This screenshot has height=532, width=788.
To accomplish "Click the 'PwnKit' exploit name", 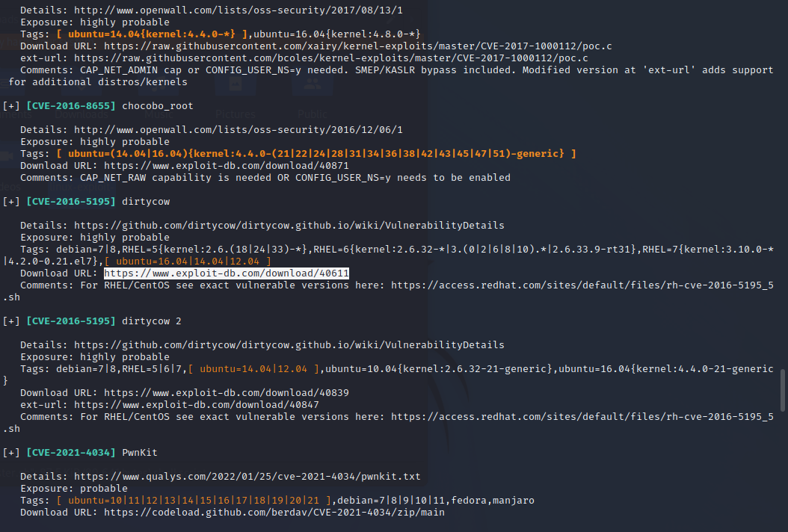I will coord(140,453).
